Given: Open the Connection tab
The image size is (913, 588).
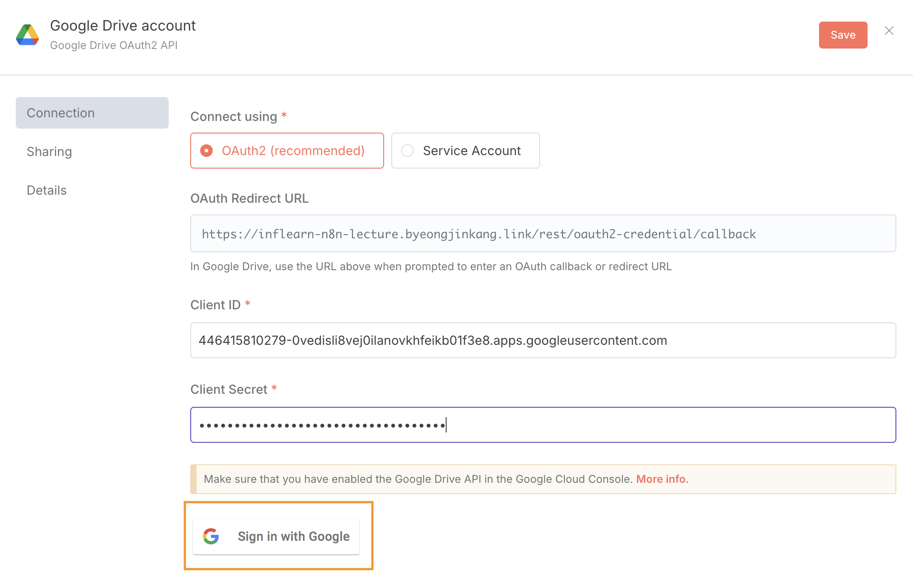Looking at the screenshot, I should (92, 113).
